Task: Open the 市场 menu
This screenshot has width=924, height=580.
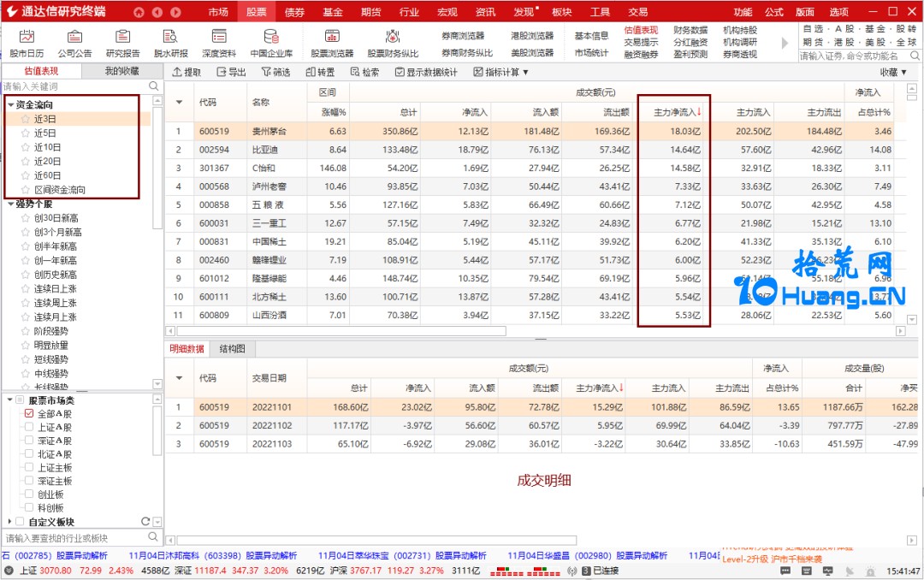Action: click(x=218, y=12)
